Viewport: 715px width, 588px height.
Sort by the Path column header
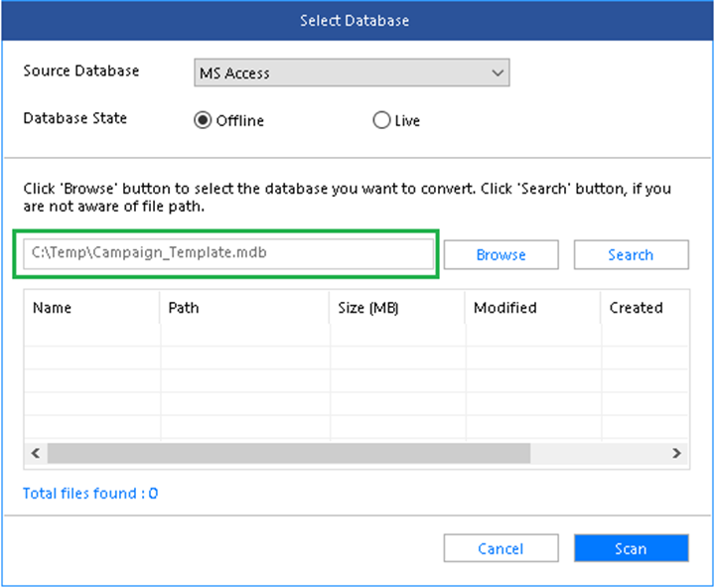coord(244,308)
